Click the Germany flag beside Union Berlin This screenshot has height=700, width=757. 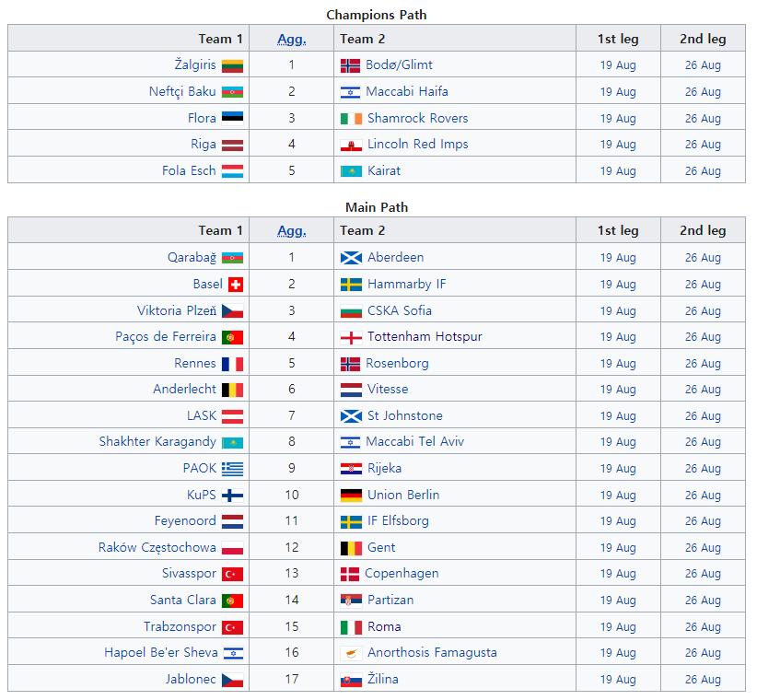tap(351, 496)
